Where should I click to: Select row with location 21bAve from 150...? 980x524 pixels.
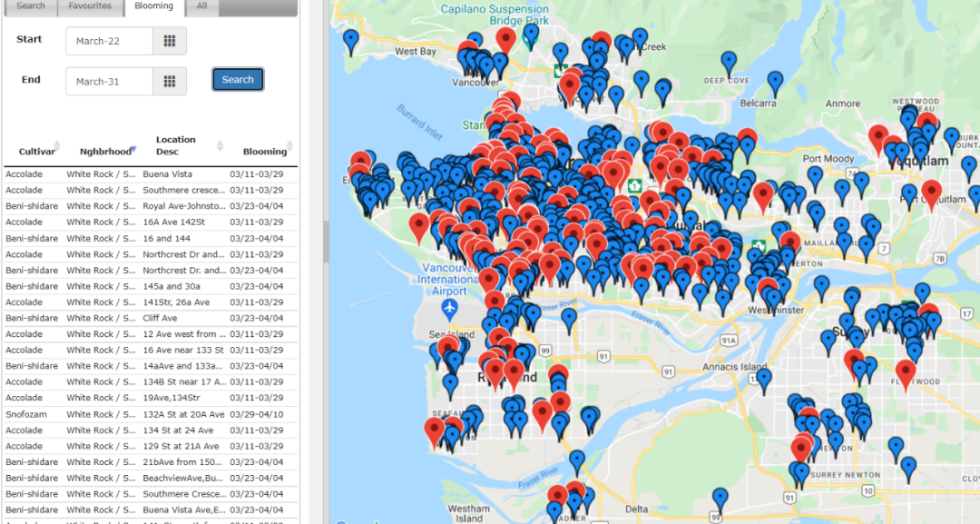point(151,462)
